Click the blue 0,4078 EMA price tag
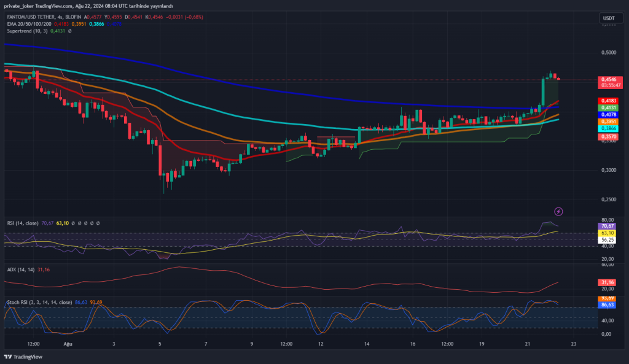Viewport: 629px width, 364px height. click(x=609, y=115)
